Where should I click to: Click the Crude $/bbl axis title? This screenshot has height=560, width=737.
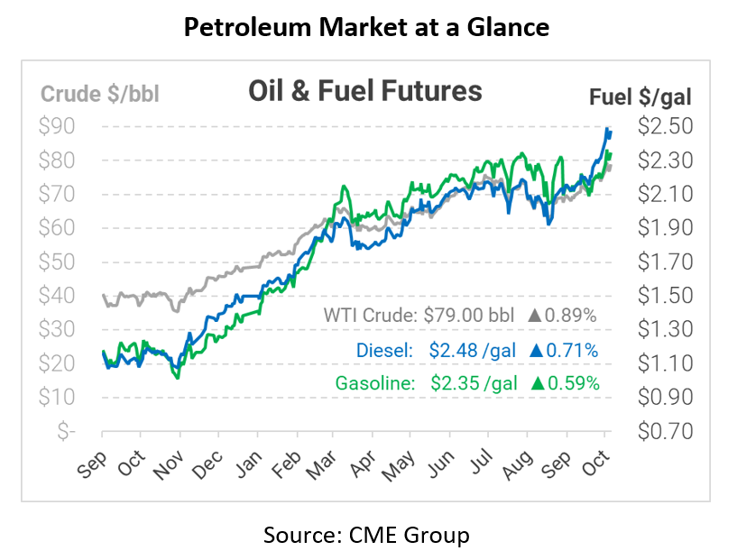tap(100, 94)
